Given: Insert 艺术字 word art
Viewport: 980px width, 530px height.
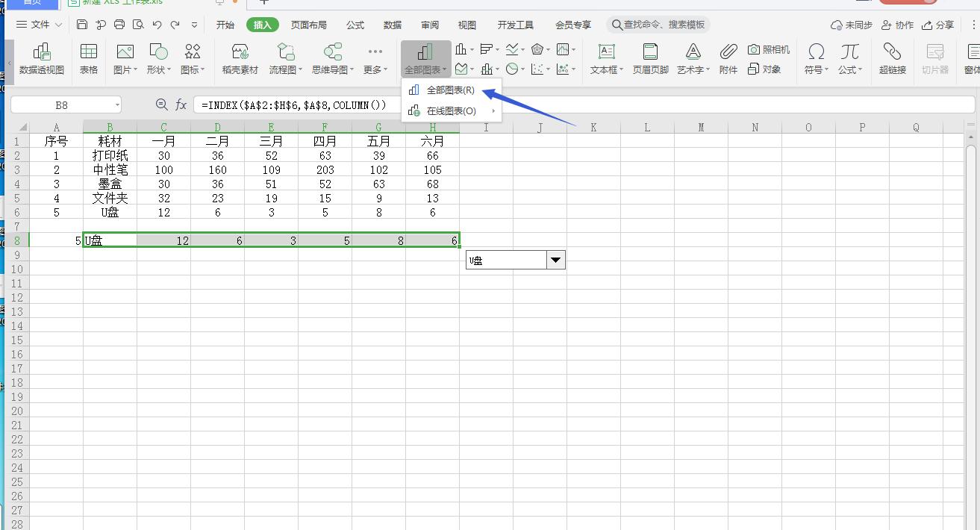Looking at the screenshot, I should tap(694, 58).
